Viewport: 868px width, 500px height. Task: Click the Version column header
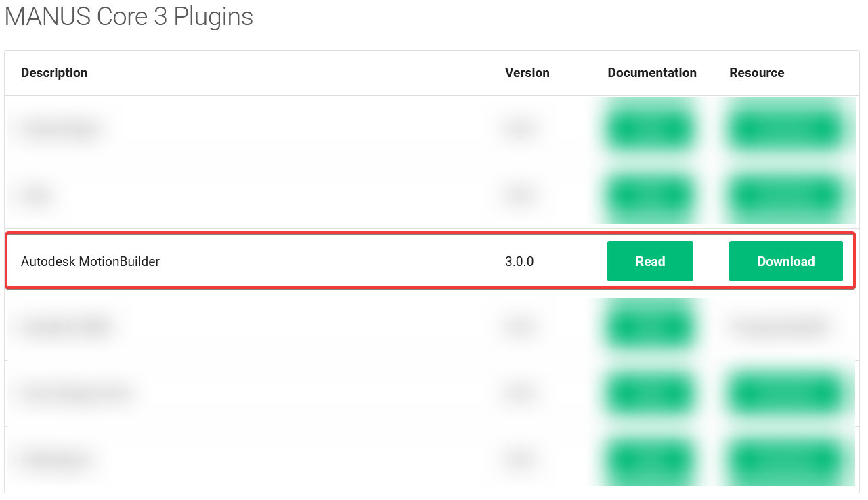527,73
